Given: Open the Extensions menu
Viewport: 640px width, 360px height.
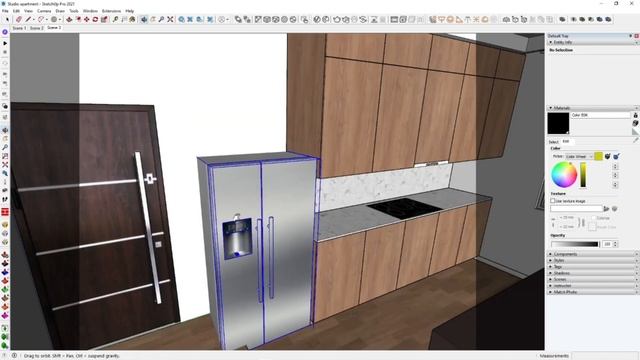Looking at the screenshot, I should pos(111,11).
